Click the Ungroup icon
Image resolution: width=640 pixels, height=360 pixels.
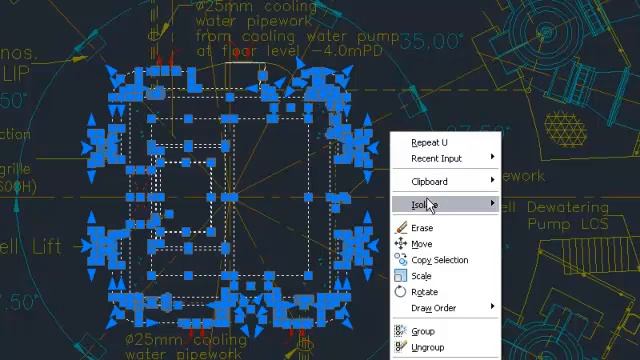pyautogui.click(x=401, y=347)
